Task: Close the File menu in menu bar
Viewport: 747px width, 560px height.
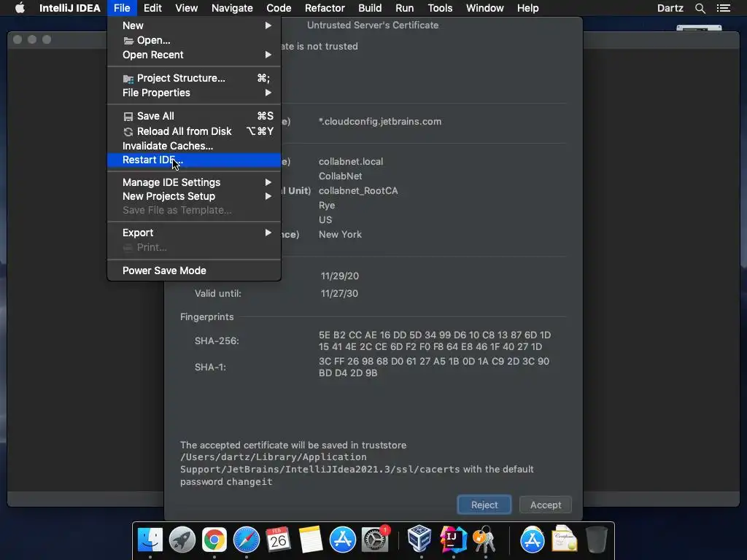Action: [x=122, y=8]
